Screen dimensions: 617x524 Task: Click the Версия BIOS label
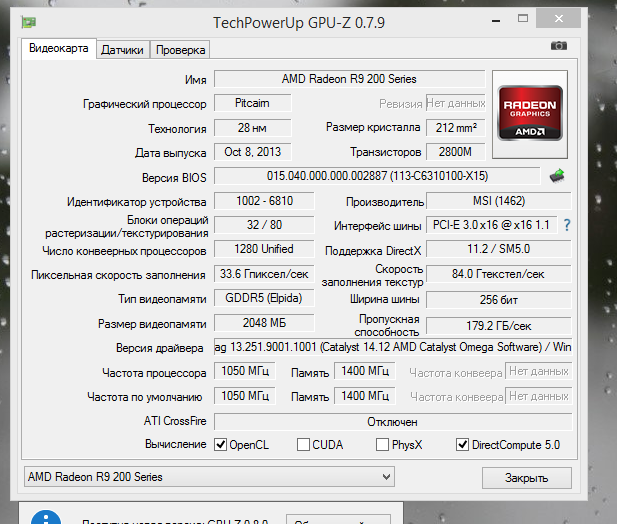[x=174, y=178]
